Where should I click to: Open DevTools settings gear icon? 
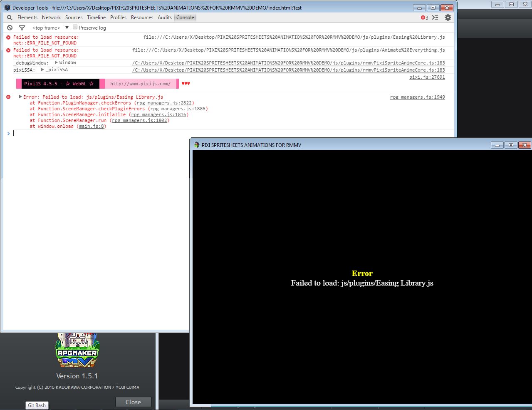(x=448, y=17)
